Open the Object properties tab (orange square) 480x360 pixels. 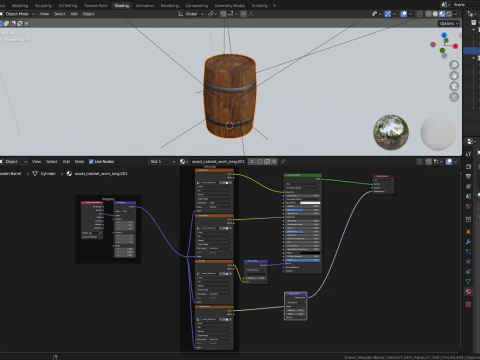pyautogui.click(x=468, y=231)
